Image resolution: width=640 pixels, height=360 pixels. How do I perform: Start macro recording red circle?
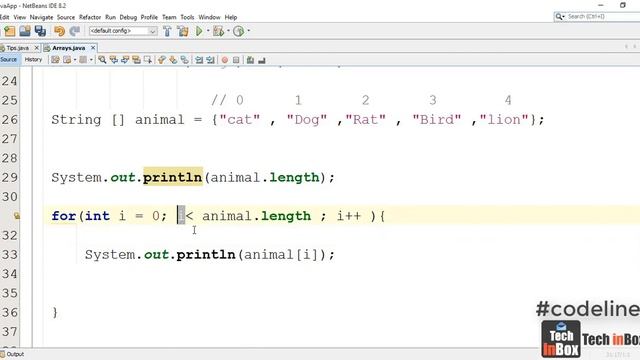[x=224, y=60]
